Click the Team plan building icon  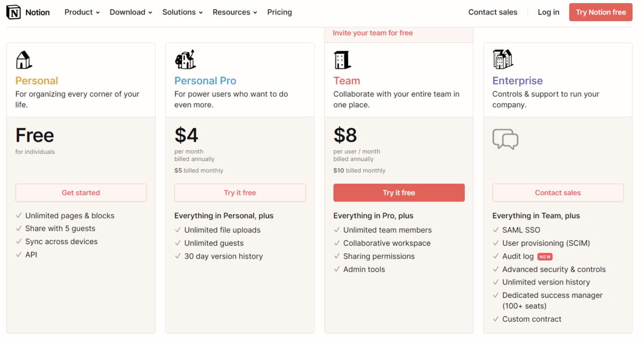(342, 60)
